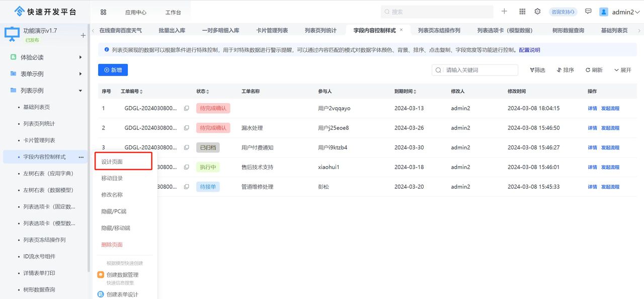644x299 pixels.
Task: Click the 新增 button
Action: pos(113,70)
